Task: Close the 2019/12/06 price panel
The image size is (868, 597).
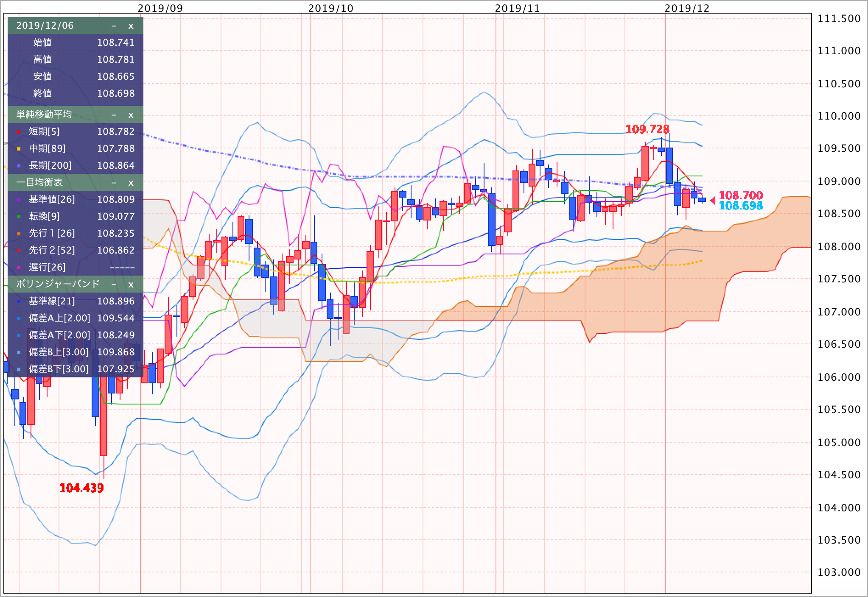Action: pyautogui.click(x=131, y=26)
